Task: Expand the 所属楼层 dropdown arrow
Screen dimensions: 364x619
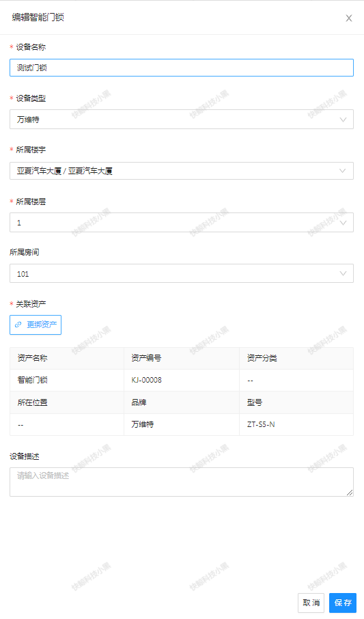Action: [x=343, y=222]
